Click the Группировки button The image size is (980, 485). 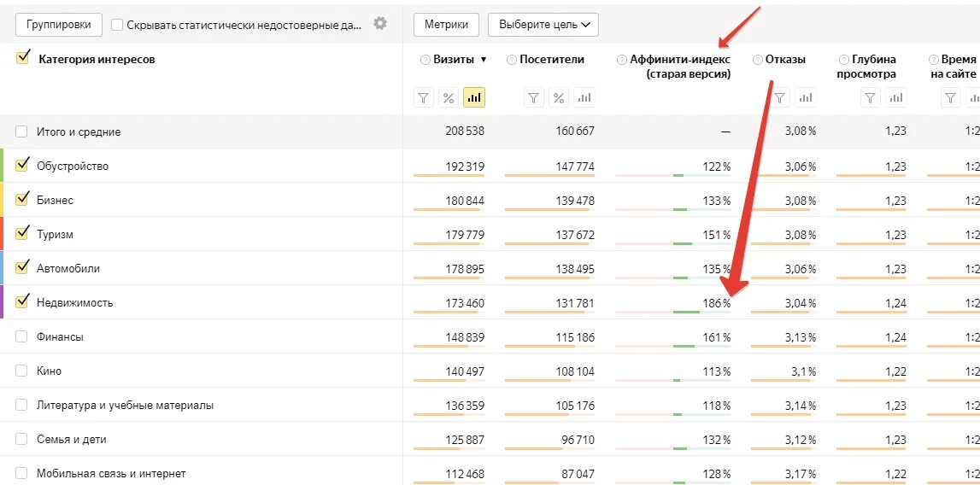tap(59, 25)
